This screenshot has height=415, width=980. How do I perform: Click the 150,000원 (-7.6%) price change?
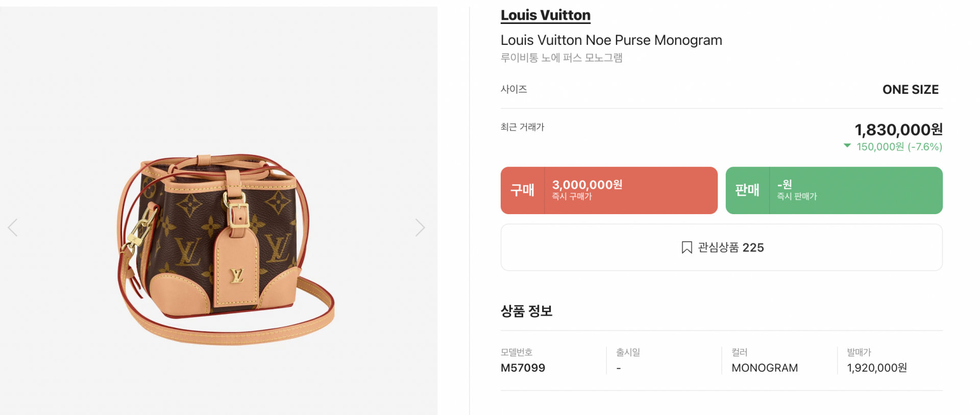point(899,147)
